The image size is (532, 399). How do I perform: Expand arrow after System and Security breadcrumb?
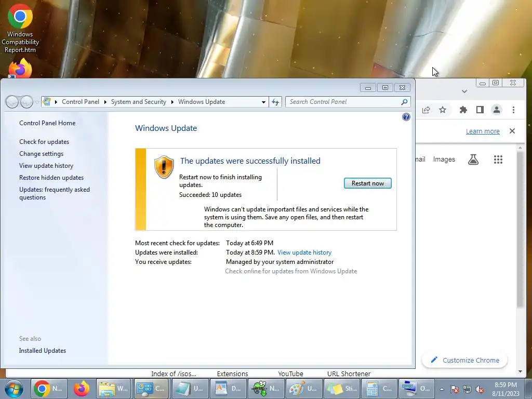coord(172,102)
